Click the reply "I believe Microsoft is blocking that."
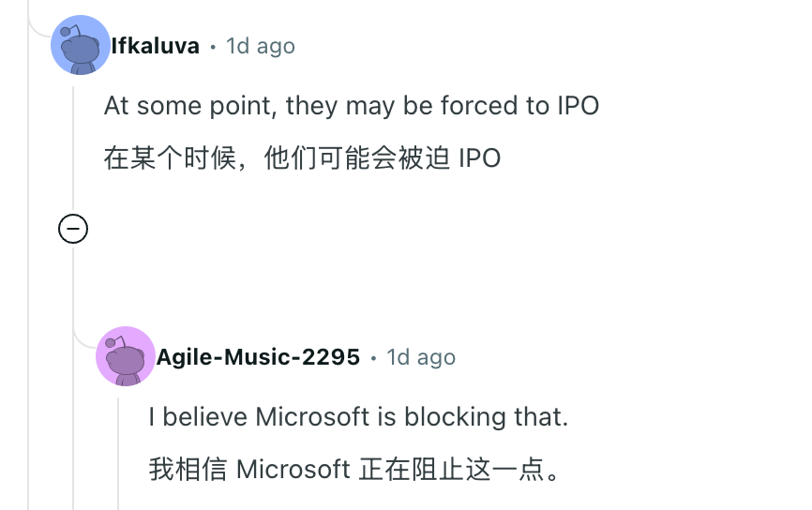Screen dimensions: 812x510 (x=358, y=416)
